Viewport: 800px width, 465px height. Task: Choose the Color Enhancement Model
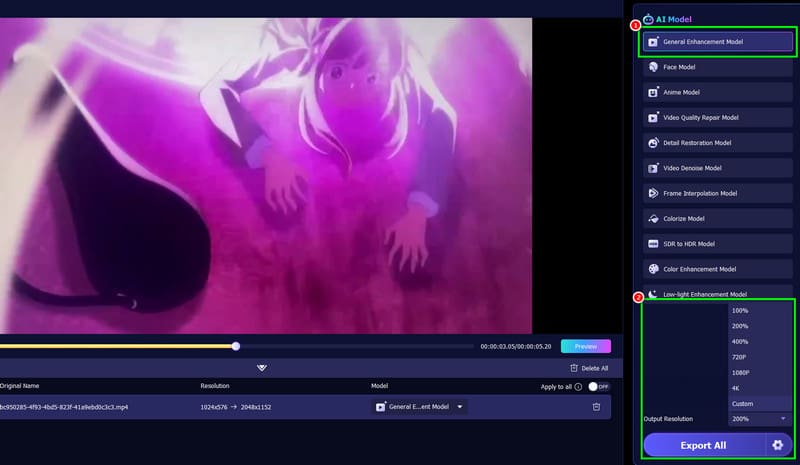pyautogui.click(x=717, y=269)
